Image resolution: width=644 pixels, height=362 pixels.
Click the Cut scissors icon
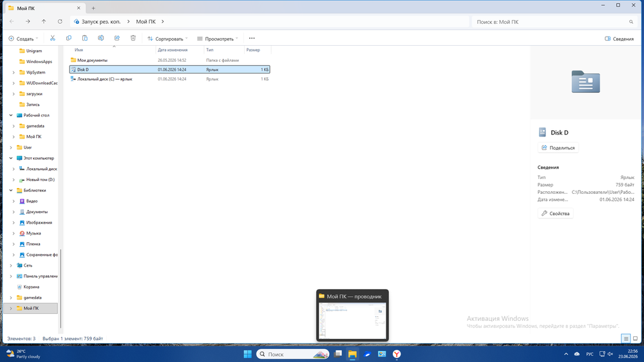tap(53, 38)
